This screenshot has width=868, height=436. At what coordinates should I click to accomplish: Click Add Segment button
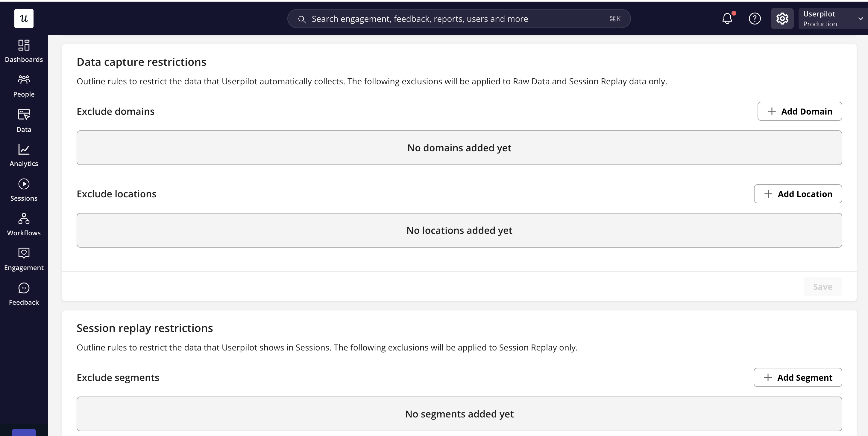tap(798, 377)
